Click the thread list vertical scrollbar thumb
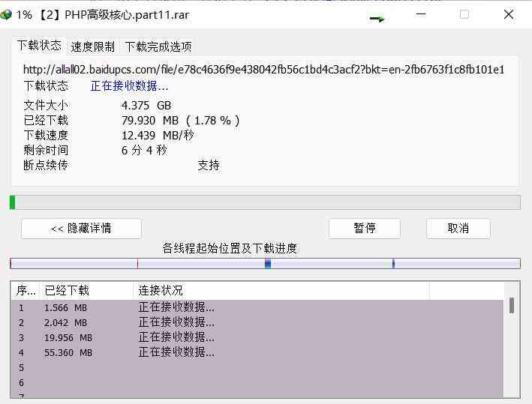This screenshot has width=532, height=404. (x=512, y=305)
